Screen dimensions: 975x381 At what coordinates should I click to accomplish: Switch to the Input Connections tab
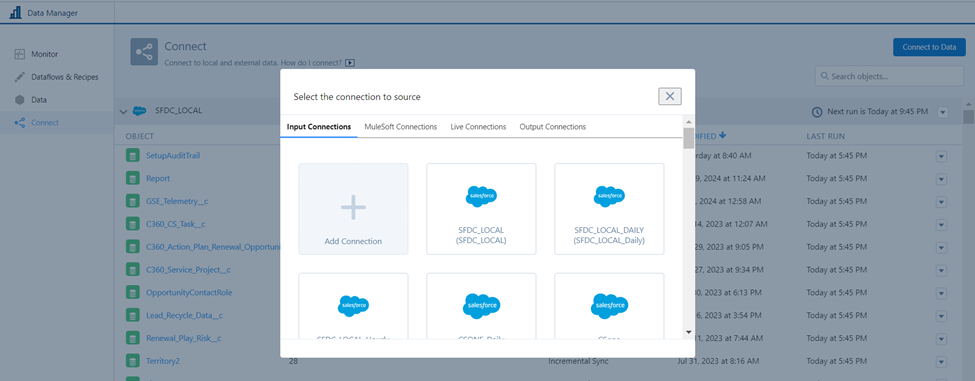pos(319,127)
